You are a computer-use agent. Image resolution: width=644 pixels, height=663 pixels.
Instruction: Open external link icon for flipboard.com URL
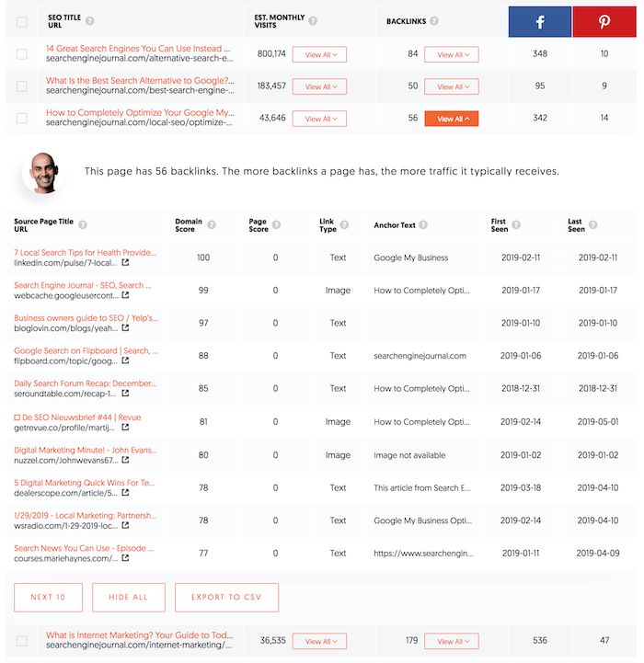pyautogui.click(x=125, y=360)
